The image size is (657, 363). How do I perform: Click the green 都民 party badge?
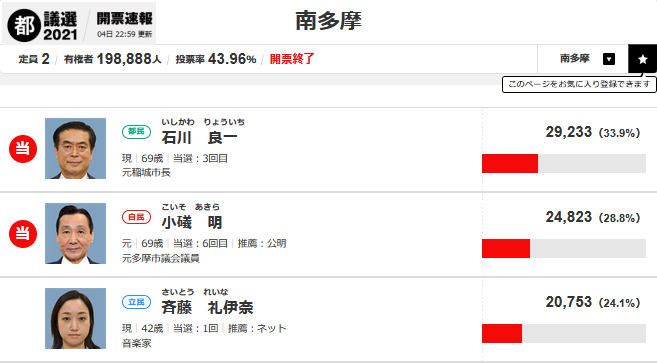tap(136, 132)
